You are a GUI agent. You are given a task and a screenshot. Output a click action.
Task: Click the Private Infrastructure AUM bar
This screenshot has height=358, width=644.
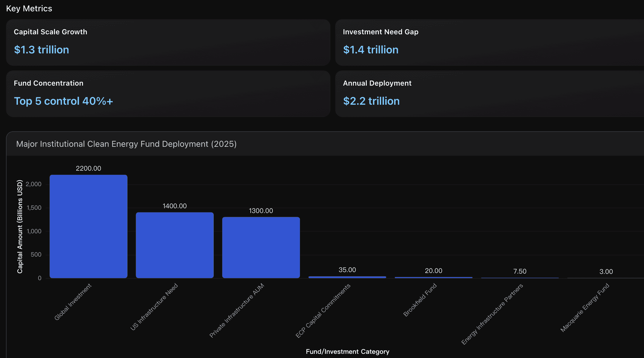pos(261,247)
